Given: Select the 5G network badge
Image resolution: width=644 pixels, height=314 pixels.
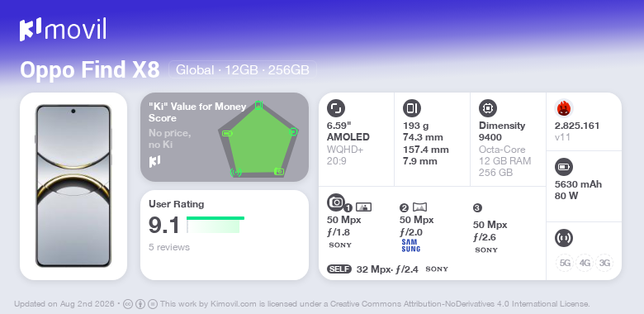Looking at the screenshot, I should tap(565, 263).
